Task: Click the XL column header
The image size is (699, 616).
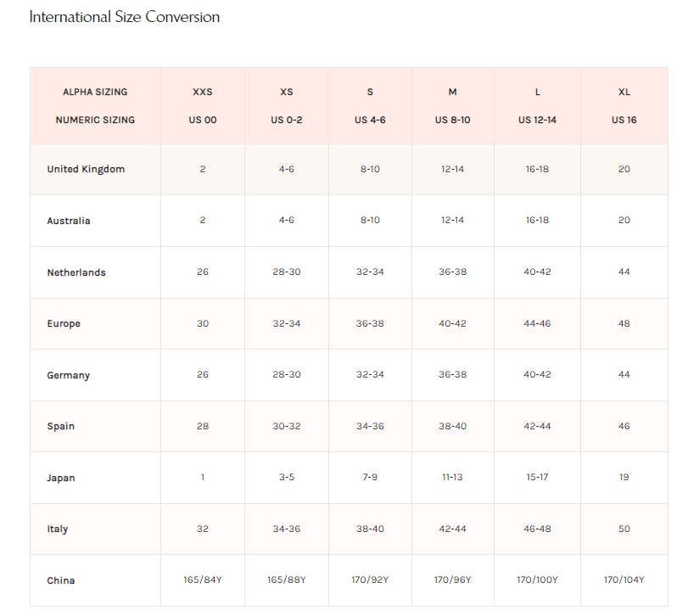Action: click(x=624, y=92)
